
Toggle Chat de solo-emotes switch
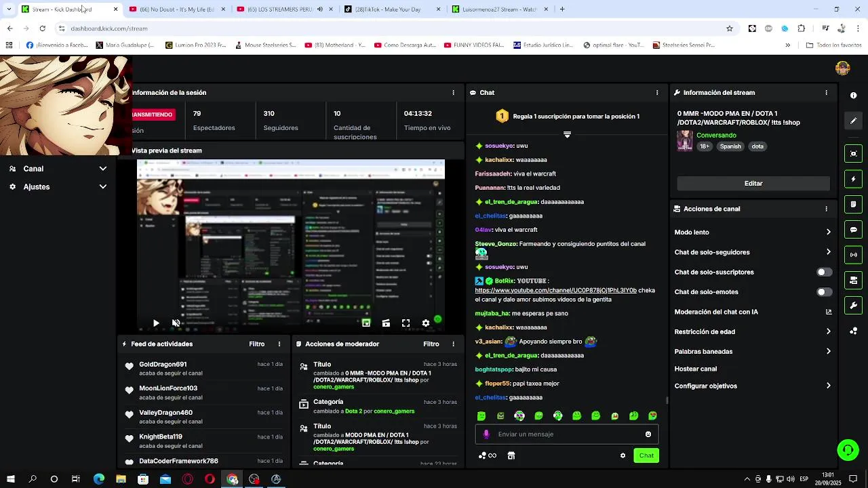point(824,292)
